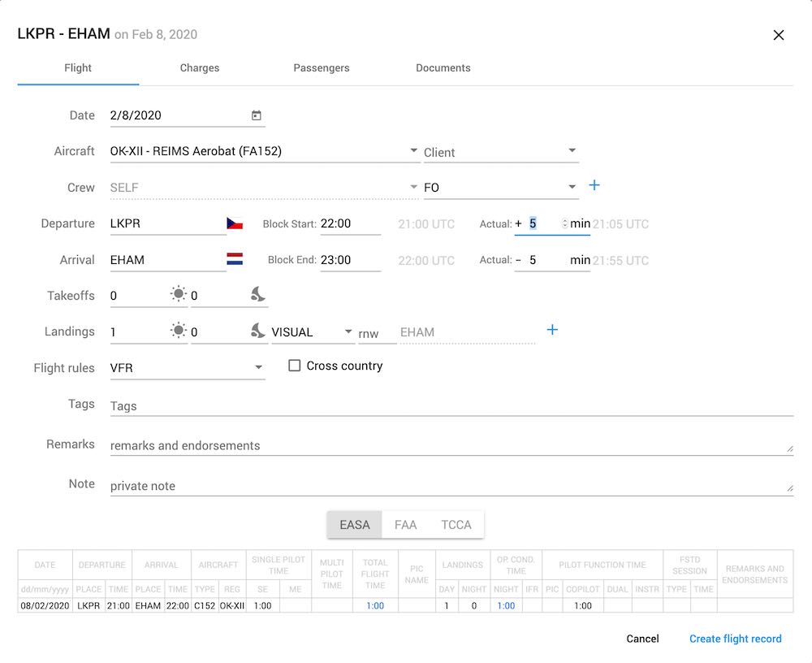Expand the Aircraft dropdown
The width and height of the screenshot is (812, 663).
414,151
